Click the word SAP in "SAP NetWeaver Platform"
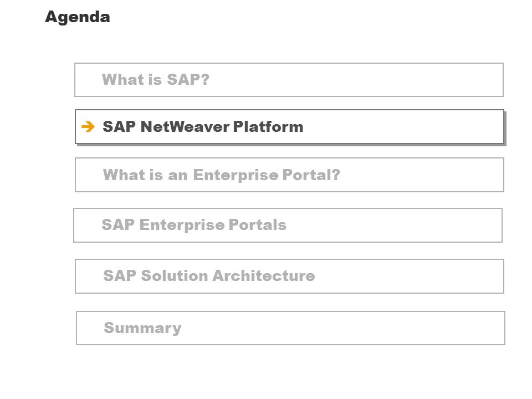Viewport: 532px width, 399px height. 119,126
